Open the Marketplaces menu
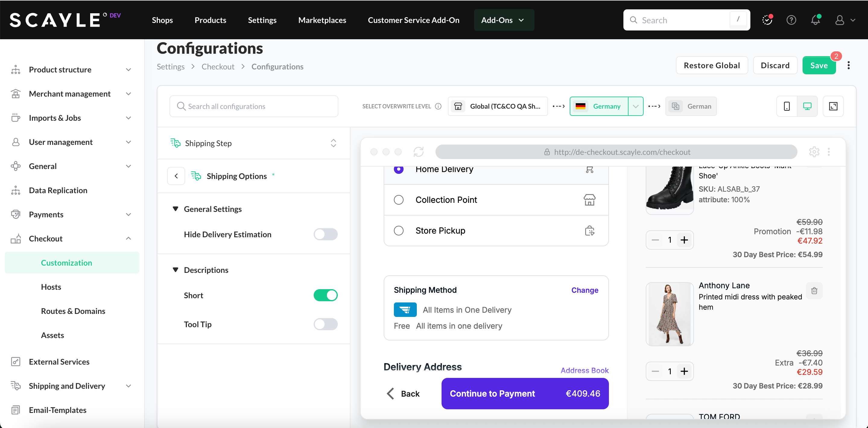 pos(322,20)
